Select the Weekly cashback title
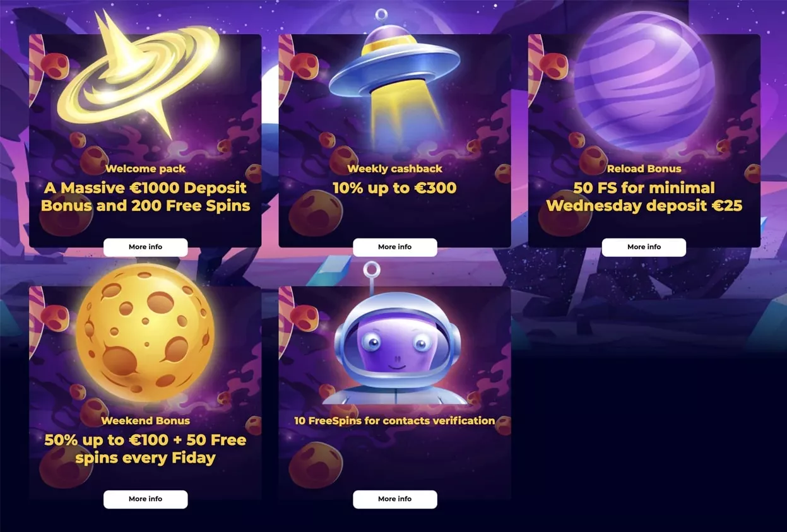This screenshot has height=532, width=787. click(394, 168)
